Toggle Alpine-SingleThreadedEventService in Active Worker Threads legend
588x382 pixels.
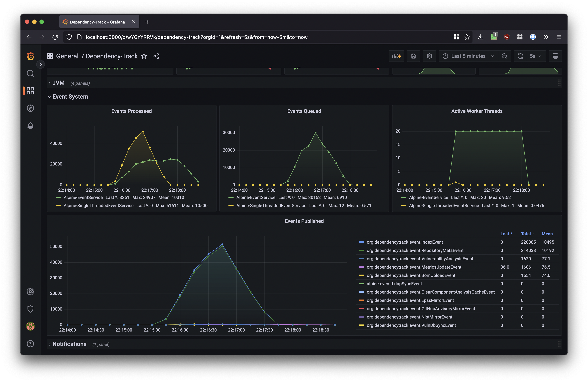click(x=444, y=206)
